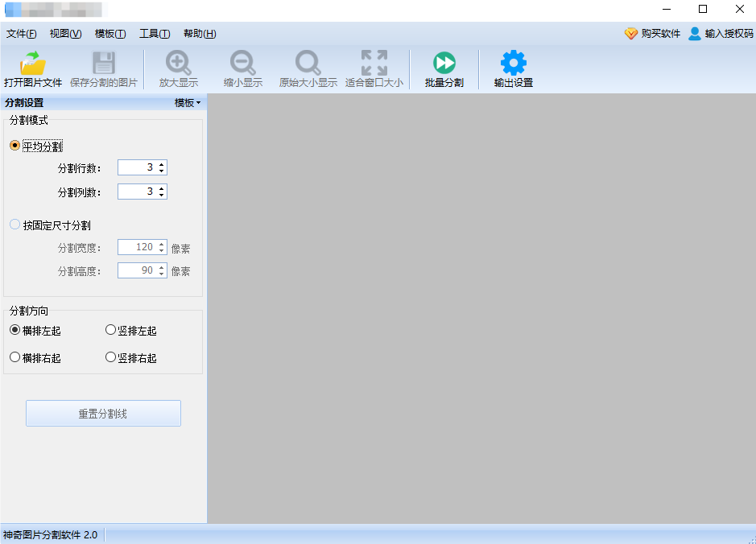Click the 购买软件 buy software link

click(x=652, y=34)
